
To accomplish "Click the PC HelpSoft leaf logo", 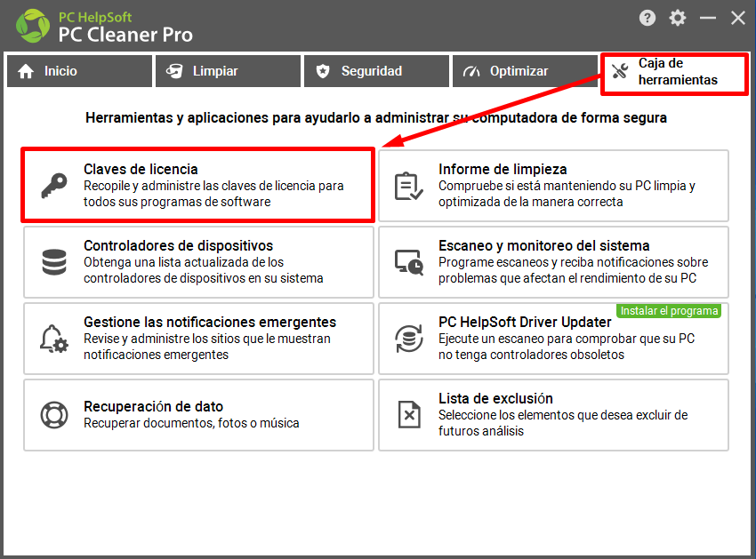I will click(33, 26).
